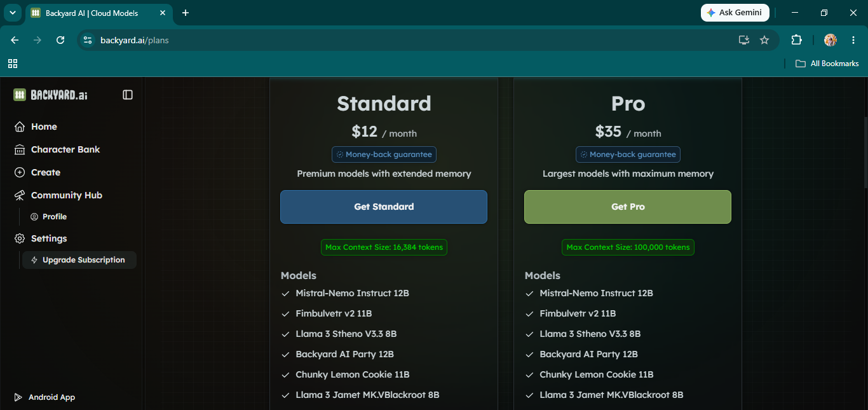The height and width of the screenshot is (410, 868).
Task: Click Backyard AI Party 12B under Pro
Action: click(x=588, y=354)
